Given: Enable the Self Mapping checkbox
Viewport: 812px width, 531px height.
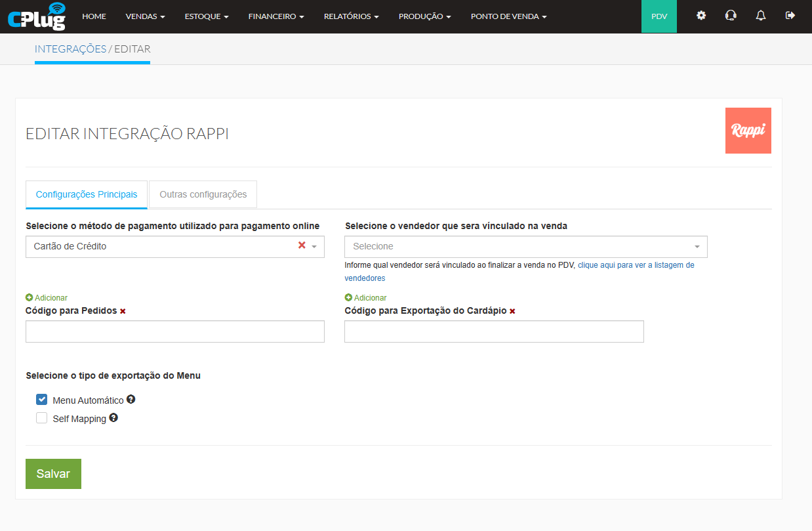Looking at the screenshot, I should coord(42,418).
